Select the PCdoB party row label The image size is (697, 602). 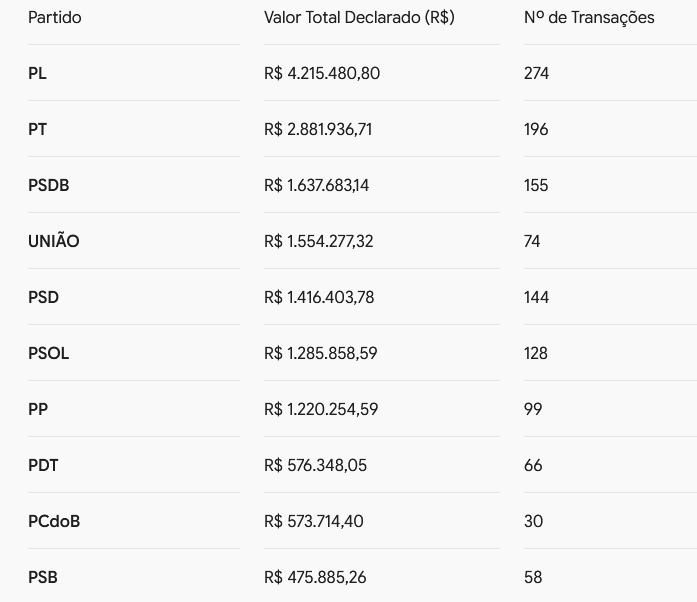coord(54,522)
